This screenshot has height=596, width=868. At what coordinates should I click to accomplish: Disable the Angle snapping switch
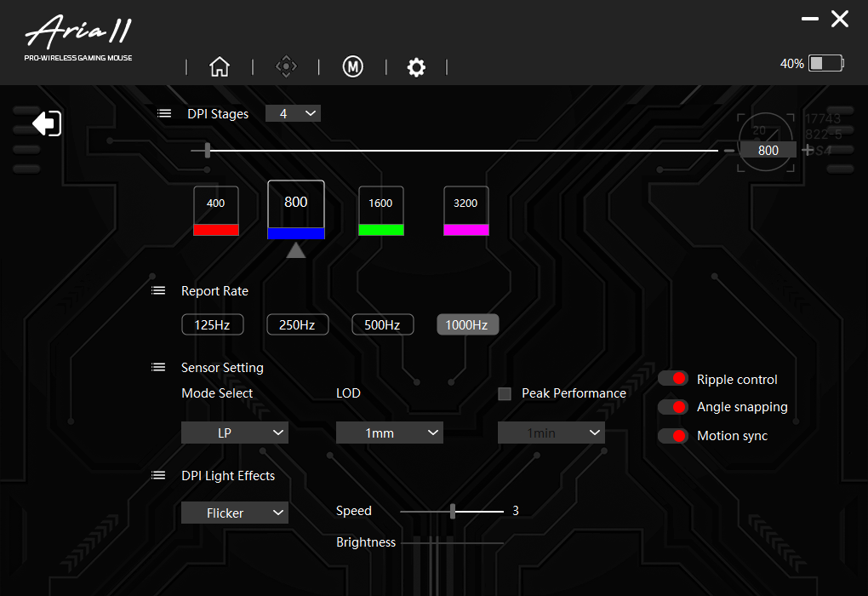click(x=673, y=407)
